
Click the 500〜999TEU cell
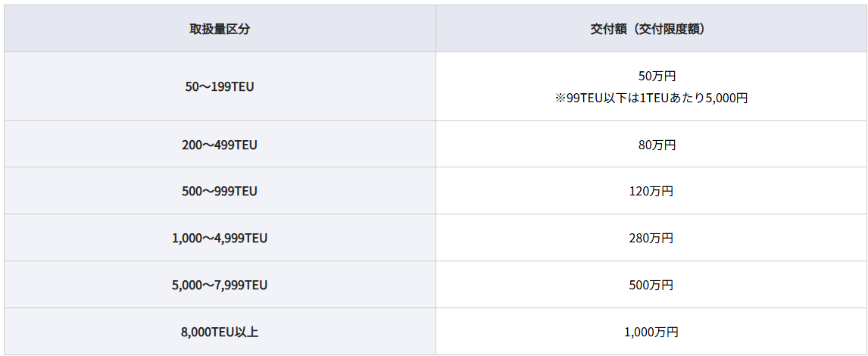tap(220, 192)
